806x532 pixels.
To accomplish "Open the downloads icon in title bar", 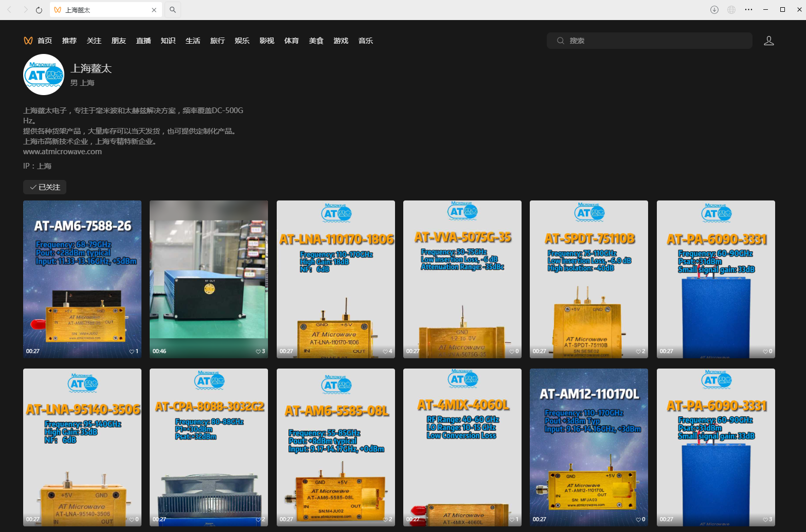I will 714,10.
